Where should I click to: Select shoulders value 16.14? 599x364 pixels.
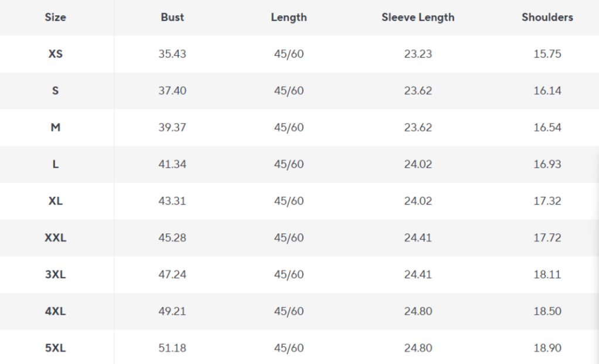547,91
